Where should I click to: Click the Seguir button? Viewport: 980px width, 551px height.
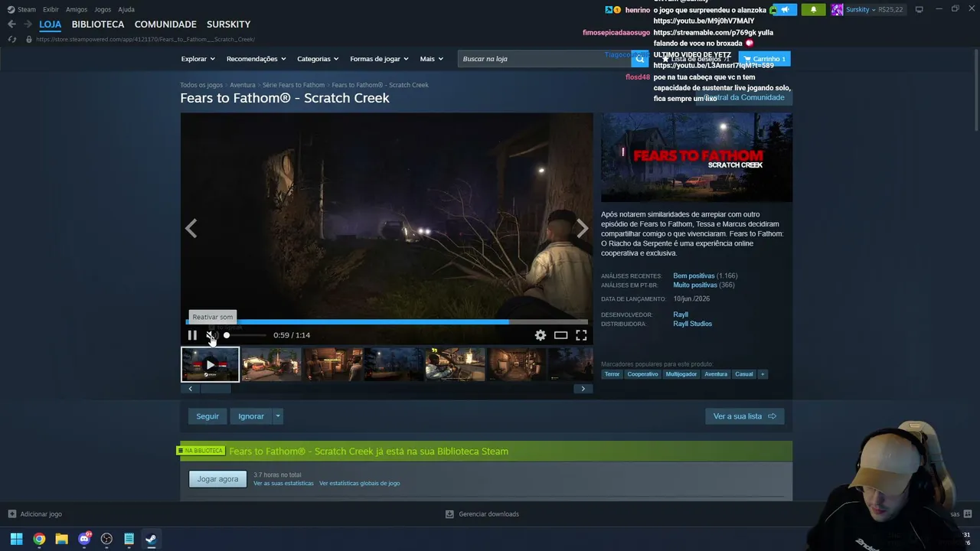coord(207,416)
